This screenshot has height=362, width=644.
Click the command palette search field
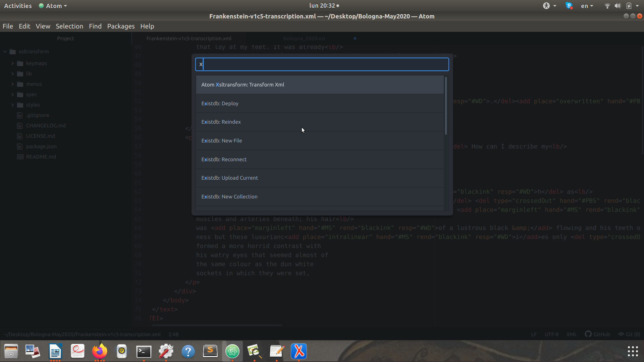pyautogui.click(x=322, y=64)
